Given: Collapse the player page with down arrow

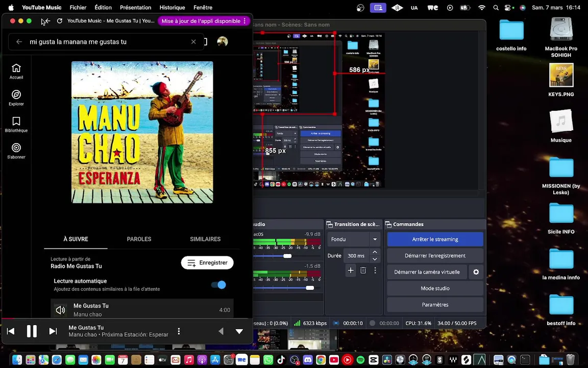Looking at the screenshot, I should (239, 331).
